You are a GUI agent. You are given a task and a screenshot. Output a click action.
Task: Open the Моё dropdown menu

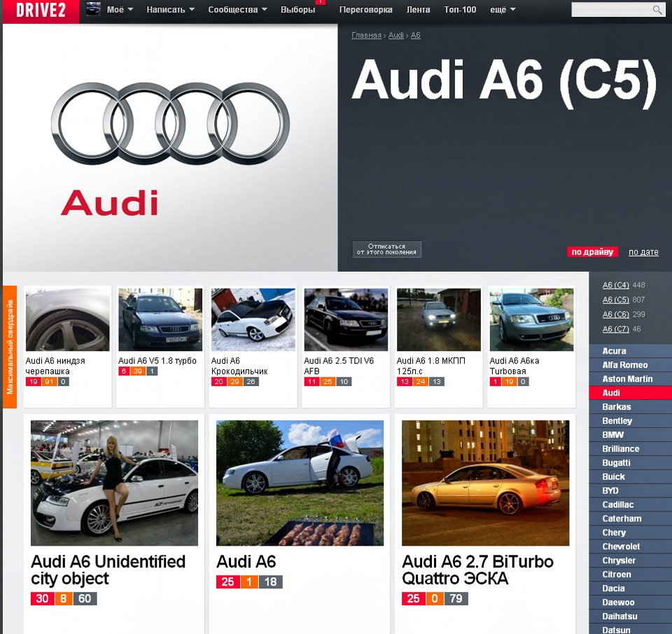tap(120, 9)
